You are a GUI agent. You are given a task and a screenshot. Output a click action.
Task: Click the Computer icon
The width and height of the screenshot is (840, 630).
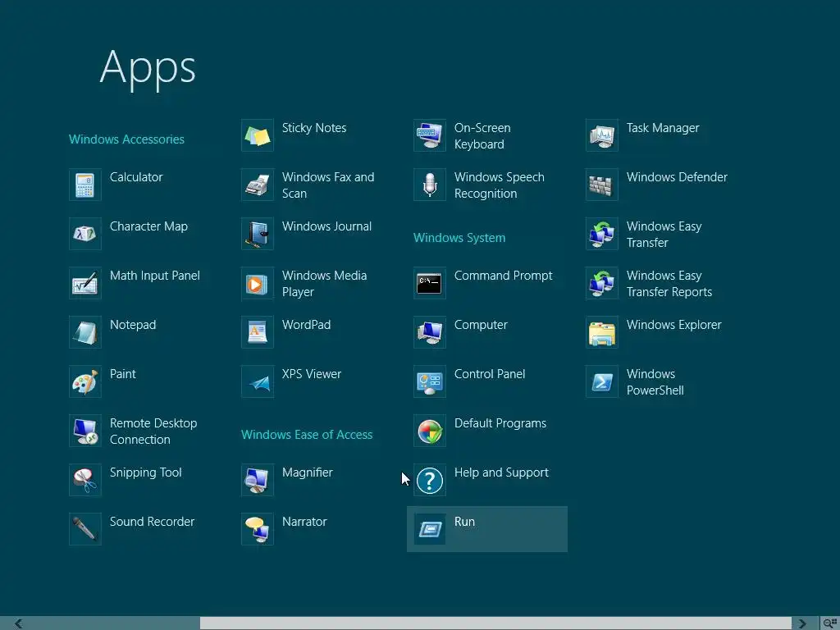(430, 333)
